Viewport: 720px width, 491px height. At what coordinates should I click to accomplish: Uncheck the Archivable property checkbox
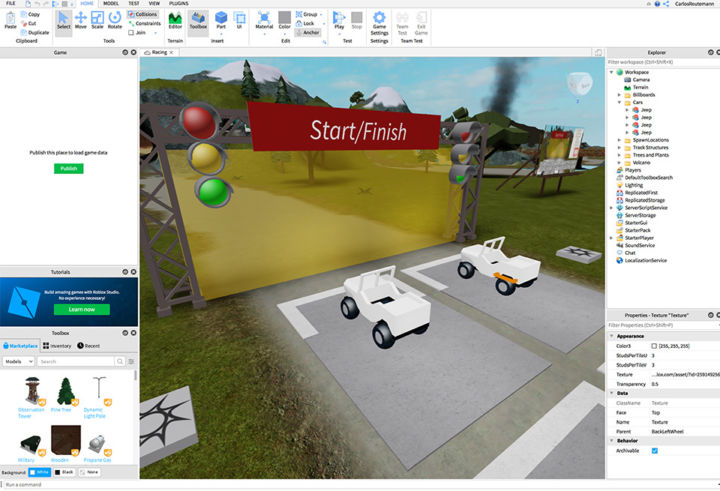[654, 451]
